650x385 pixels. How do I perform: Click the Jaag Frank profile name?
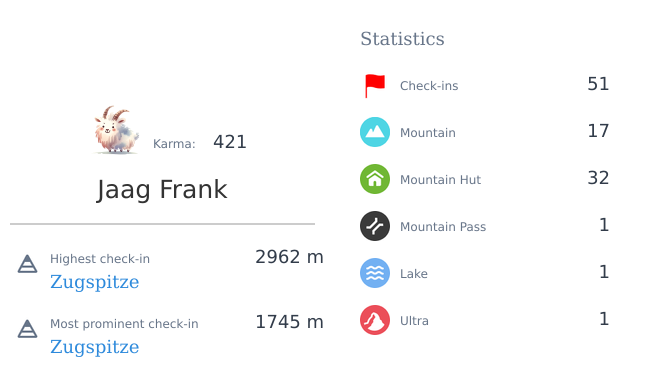pyautogui.click(x=162, y=190)
